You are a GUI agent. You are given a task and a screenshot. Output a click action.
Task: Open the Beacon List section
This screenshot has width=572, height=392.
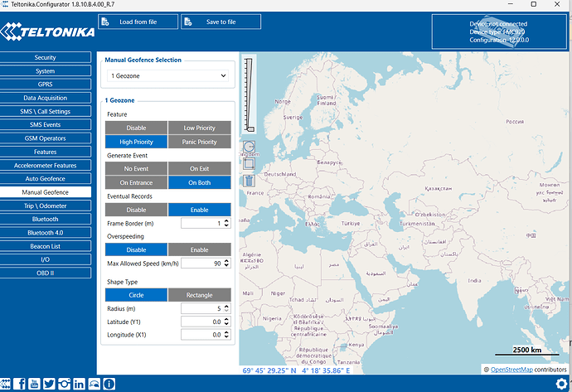click(x=46, y=246)
